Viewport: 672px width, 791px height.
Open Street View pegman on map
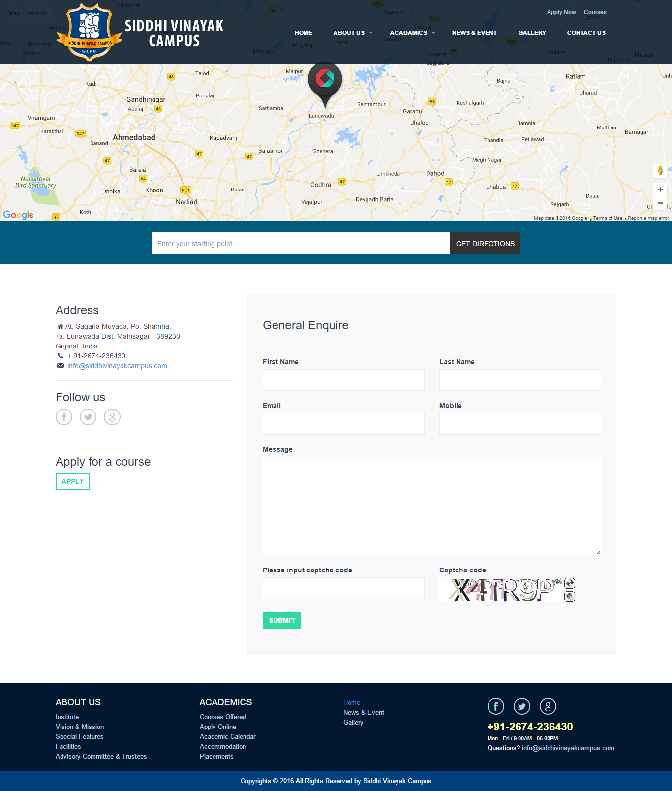click(660, 170)
